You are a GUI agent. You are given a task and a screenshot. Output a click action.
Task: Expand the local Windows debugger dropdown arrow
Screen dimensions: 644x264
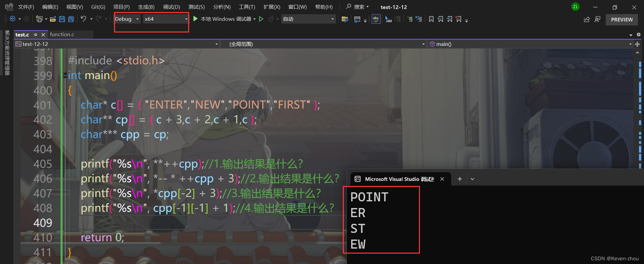tap(255, 19)
